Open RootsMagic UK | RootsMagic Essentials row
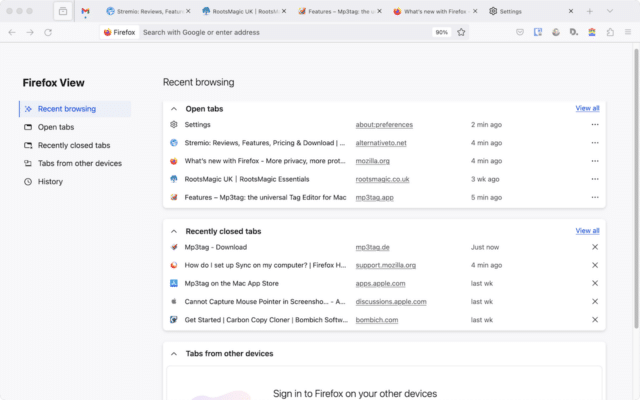 point(247,179)
